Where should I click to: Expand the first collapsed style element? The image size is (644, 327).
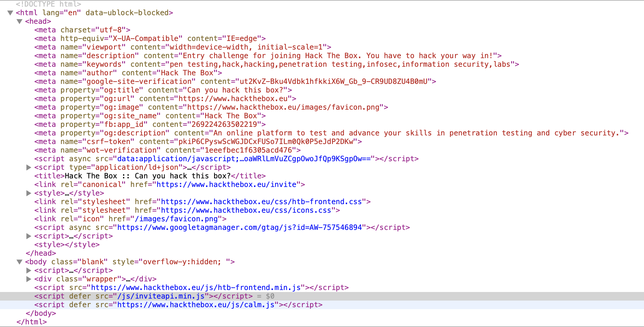[29, 193]
